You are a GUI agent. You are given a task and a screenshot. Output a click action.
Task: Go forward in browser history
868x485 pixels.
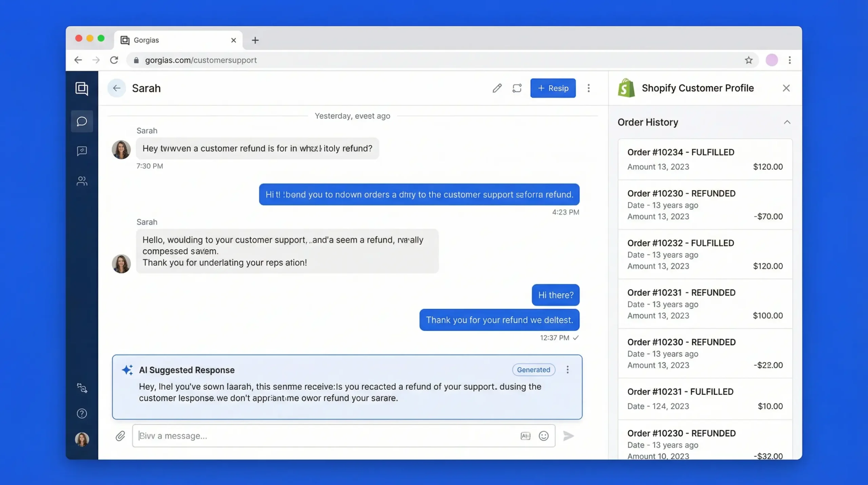tap(96, 60)
